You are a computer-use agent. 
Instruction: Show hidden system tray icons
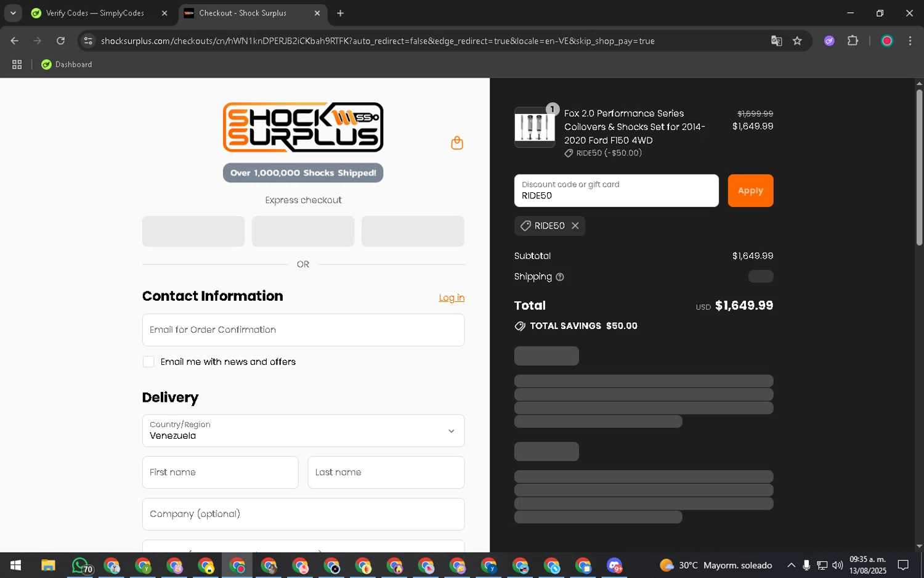(x=791, y=565)
